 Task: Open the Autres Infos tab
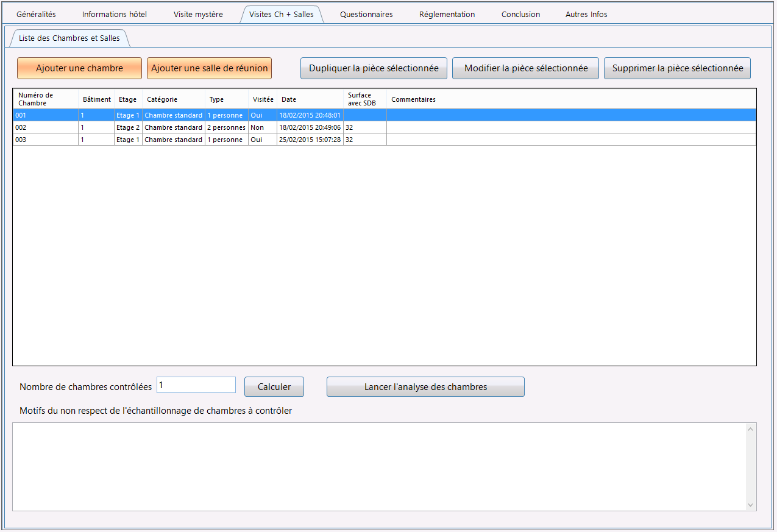(586, 14)
